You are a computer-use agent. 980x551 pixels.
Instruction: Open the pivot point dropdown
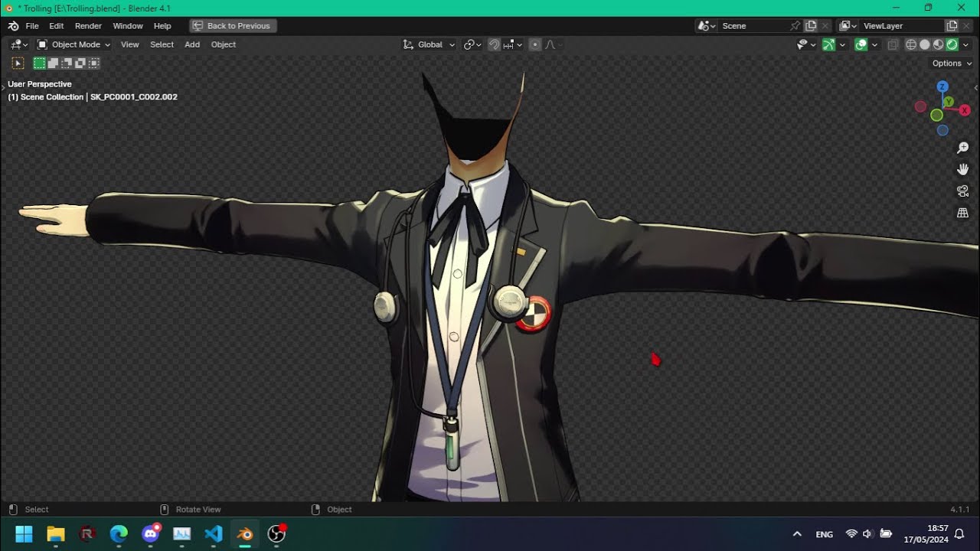(472, 44)
